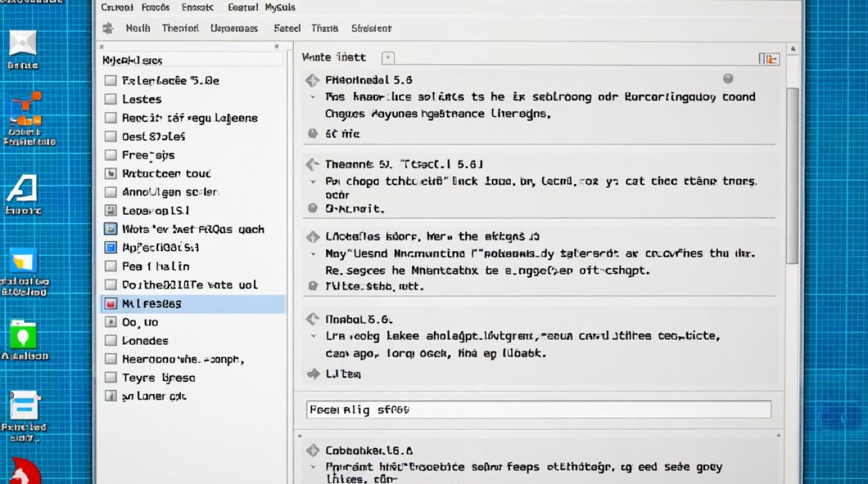Viewport: 868px width, 484px height.
Task: Open the Fonds menu in menu bar
Action: point(155,8)
